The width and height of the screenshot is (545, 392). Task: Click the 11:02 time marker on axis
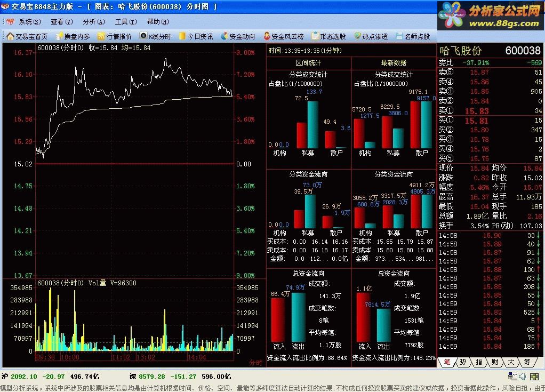coord(121,357)
